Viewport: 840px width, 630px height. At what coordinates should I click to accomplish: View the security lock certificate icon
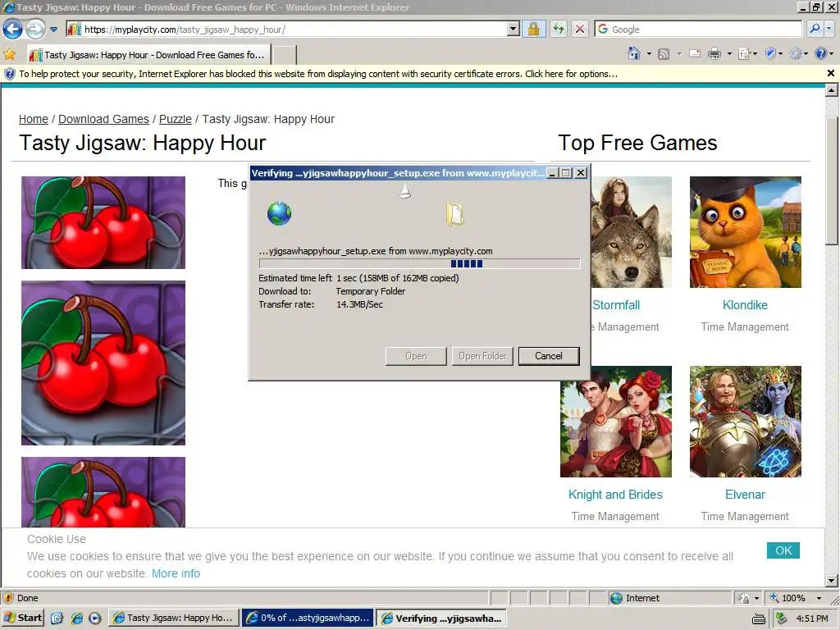click(x=533, y=29)
